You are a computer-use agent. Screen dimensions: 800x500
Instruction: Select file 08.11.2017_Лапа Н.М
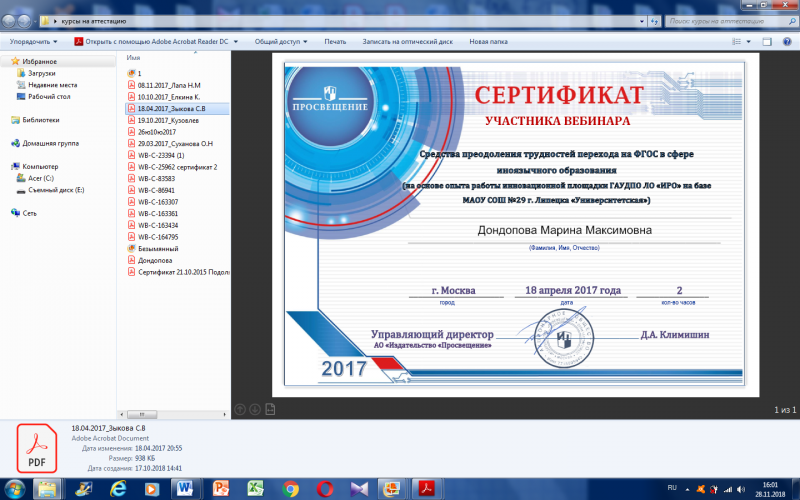[x=169, y=85]
